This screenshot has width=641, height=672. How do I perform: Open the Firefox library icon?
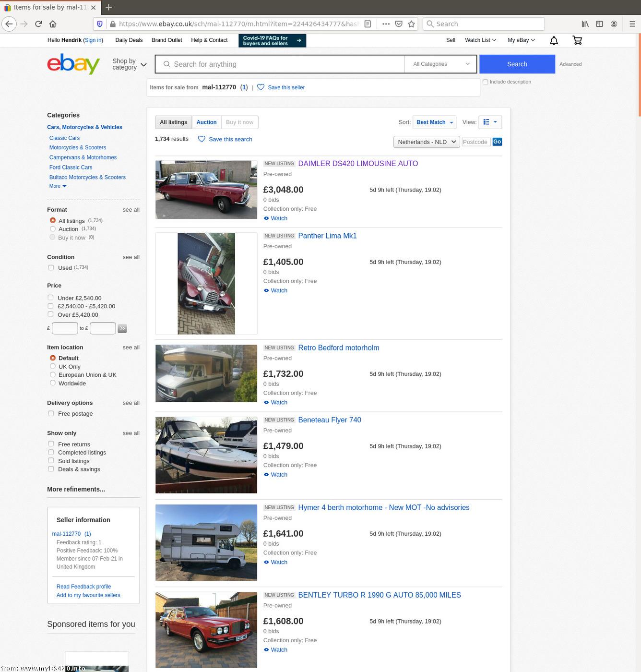click(585, 24)
